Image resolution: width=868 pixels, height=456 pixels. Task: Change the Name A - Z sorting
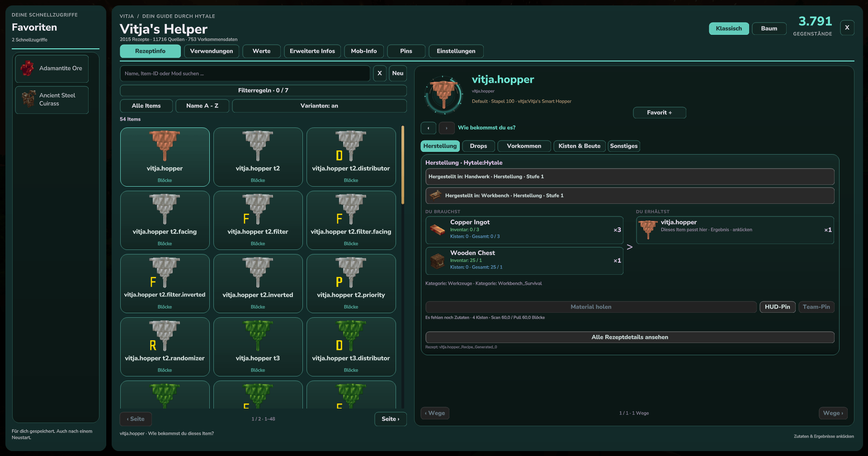click(x=202, y=106)
